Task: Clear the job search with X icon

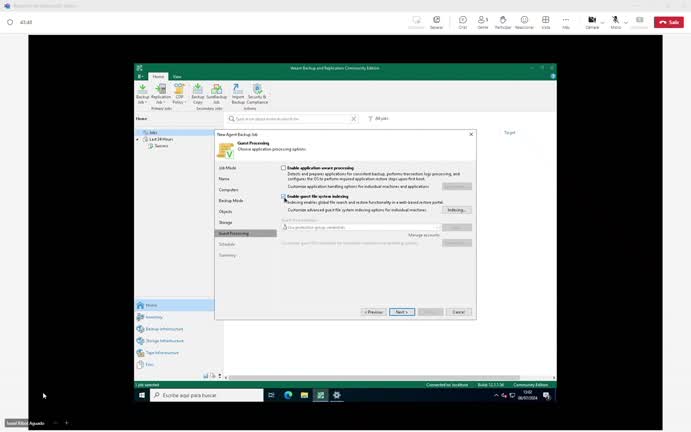Action: (353, 119)
